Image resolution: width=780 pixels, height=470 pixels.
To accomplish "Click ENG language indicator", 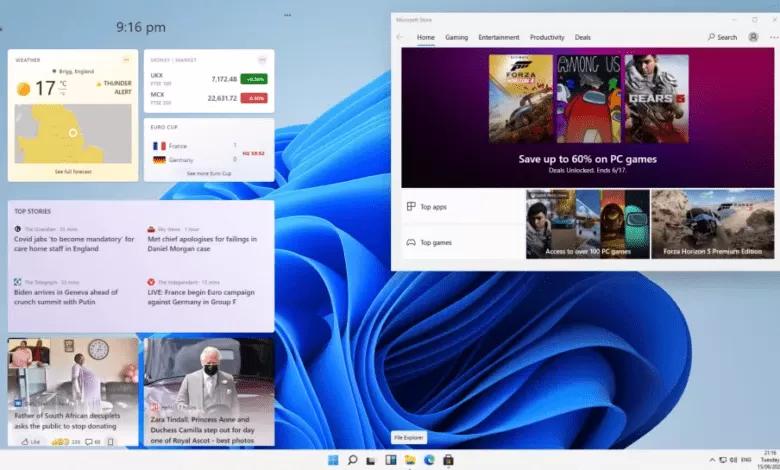I will click(x=746, y=460).
